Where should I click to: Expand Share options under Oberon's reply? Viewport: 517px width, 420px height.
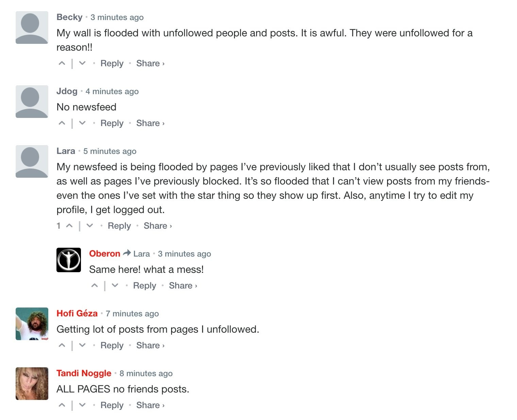coord(183,285)
